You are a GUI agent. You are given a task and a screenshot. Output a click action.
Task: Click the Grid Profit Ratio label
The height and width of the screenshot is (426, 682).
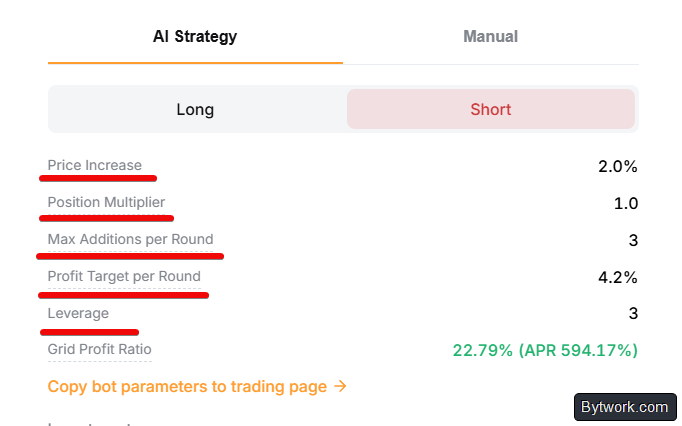click(100, 349)
